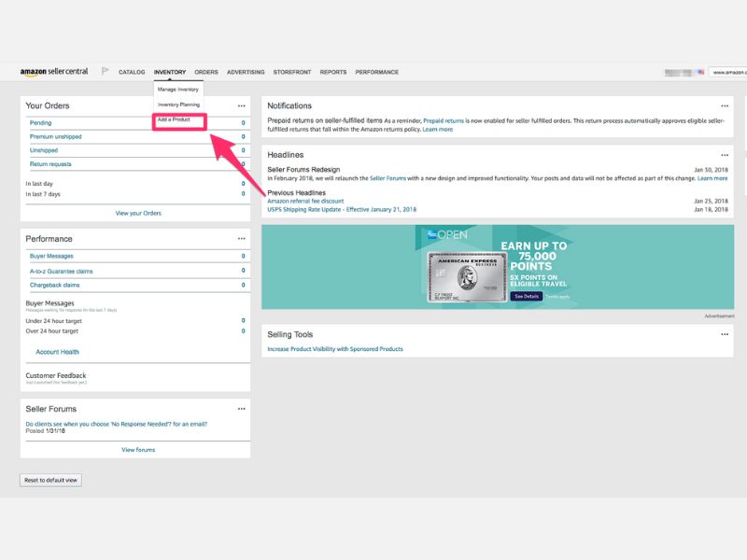Open the Pending orders link
The height and width of the screenshot is (560, 747).
pos(40,123)
